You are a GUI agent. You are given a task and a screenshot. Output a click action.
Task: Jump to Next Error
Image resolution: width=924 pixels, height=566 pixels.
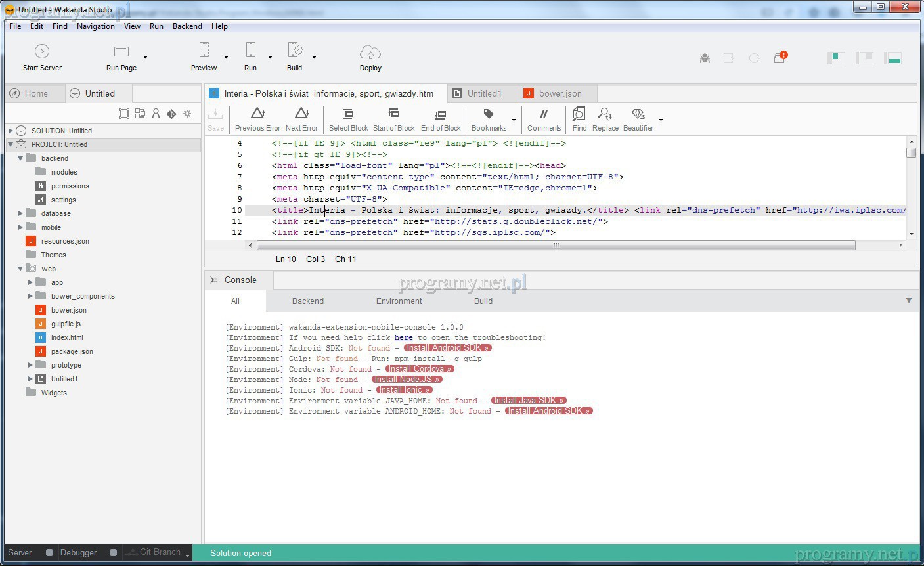301,115
